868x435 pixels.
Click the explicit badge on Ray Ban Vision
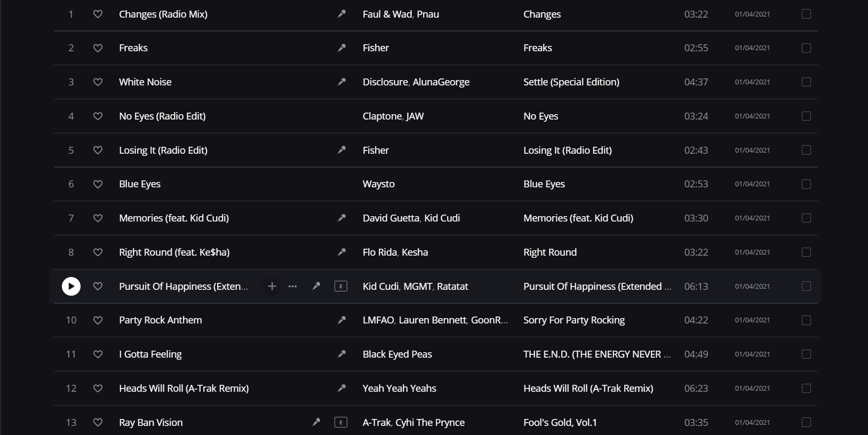tap(341, 422)
